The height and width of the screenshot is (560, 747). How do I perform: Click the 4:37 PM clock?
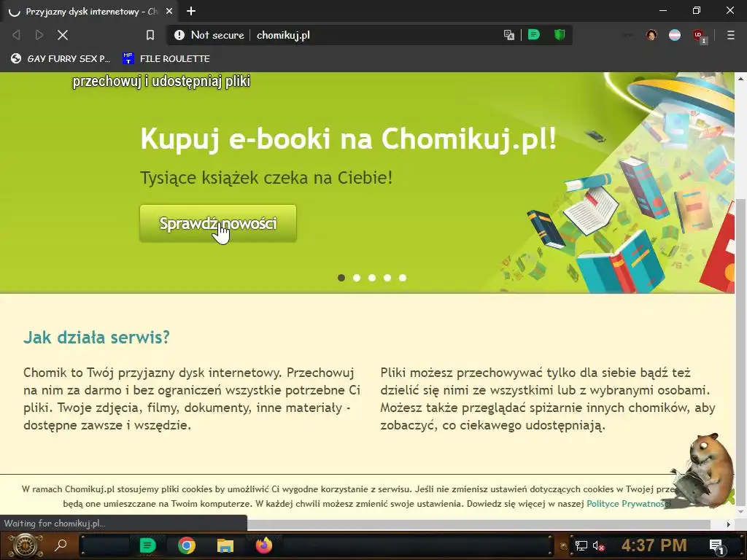pos(654,545)
